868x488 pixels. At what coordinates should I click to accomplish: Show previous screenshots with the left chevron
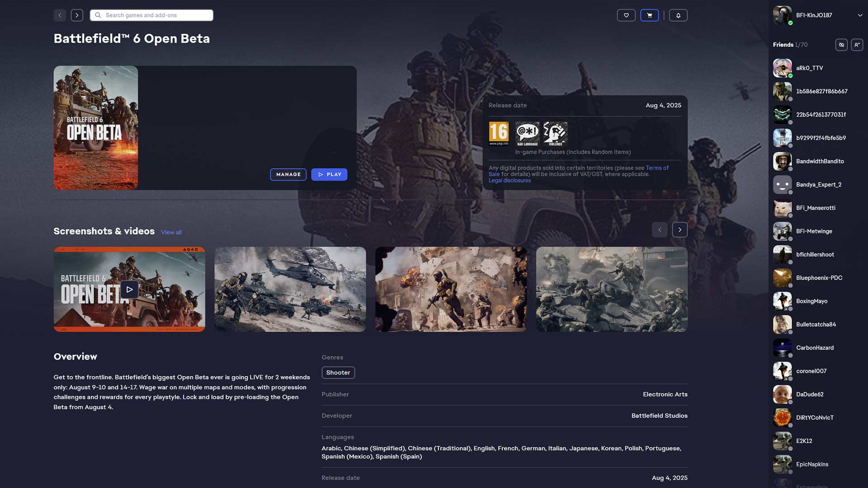pyautogui.click(x=660, y=230)
